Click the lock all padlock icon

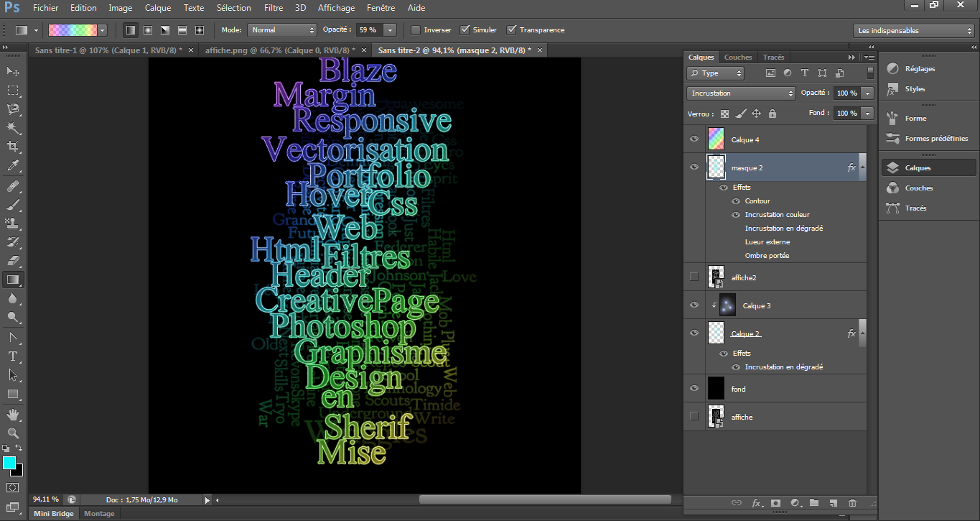click(773, 114)
